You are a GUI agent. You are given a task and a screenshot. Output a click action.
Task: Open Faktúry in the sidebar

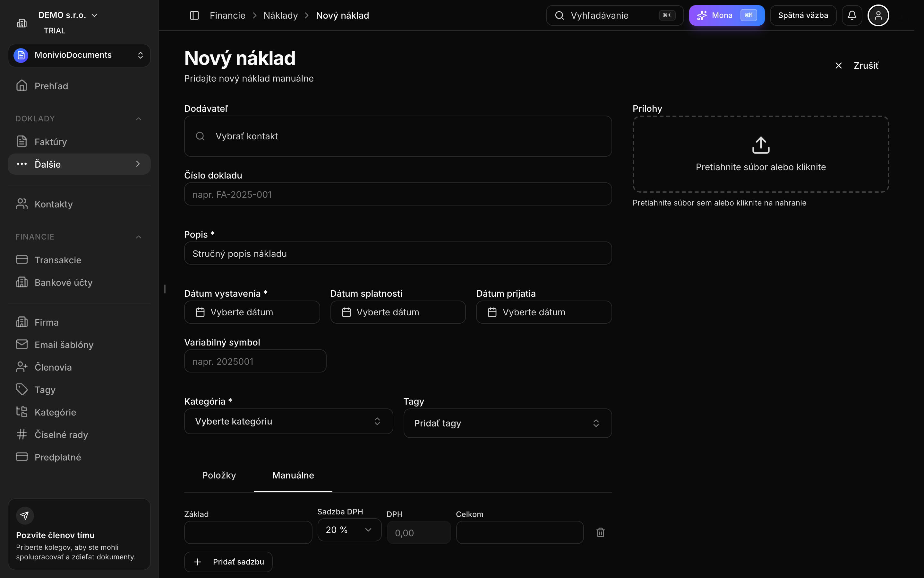[79, 142]
